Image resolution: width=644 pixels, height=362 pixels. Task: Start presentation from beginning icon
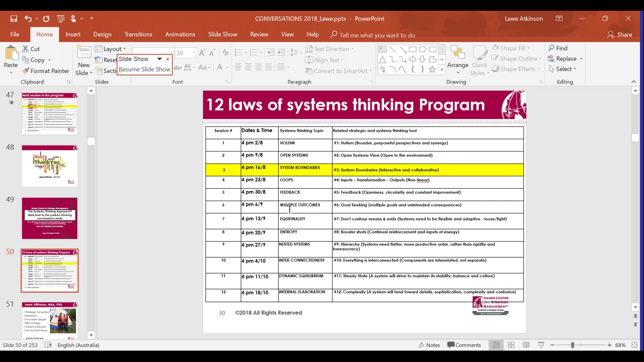pos(61,19)
